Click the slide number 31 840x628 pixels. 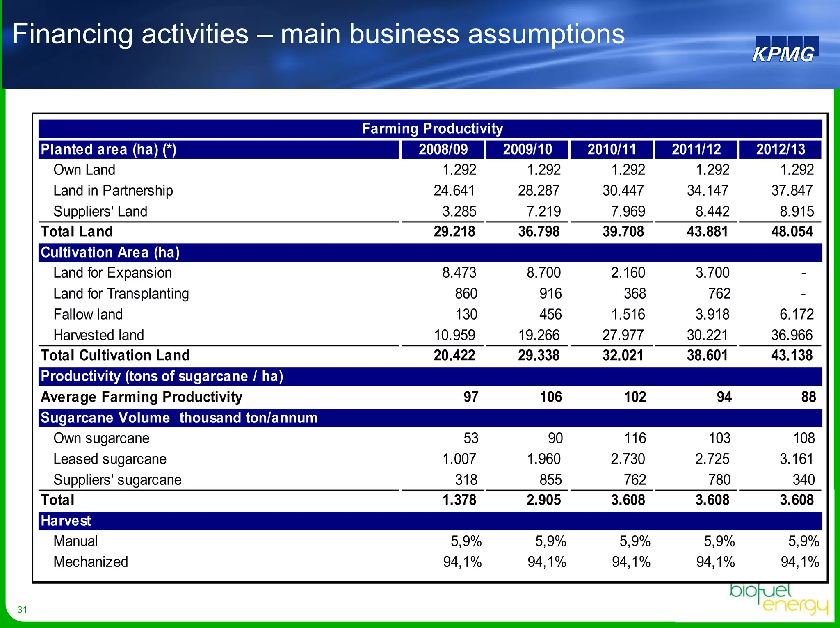pos(22,610)
